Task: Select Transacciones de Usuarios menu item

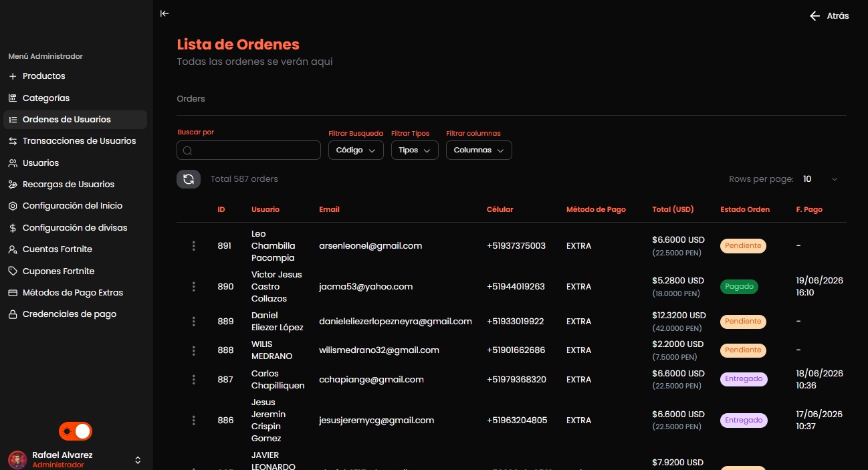Action: 75,141
